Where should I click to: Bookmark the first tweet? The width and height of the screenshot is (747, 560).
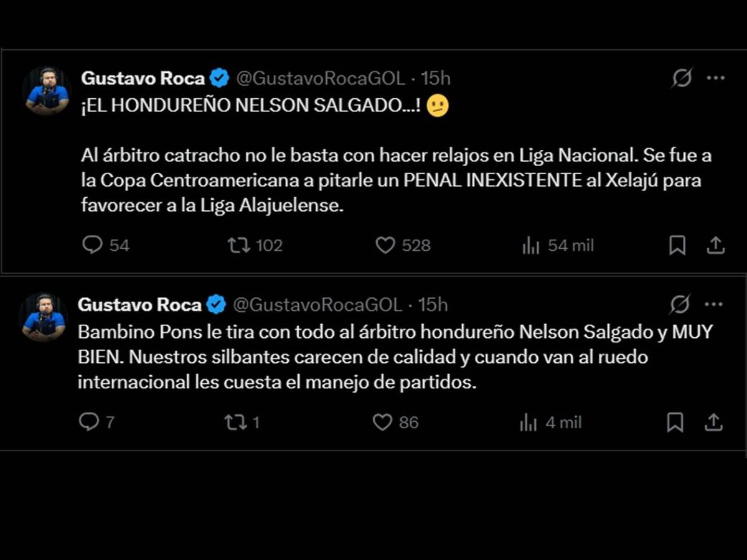coord(678,245)
